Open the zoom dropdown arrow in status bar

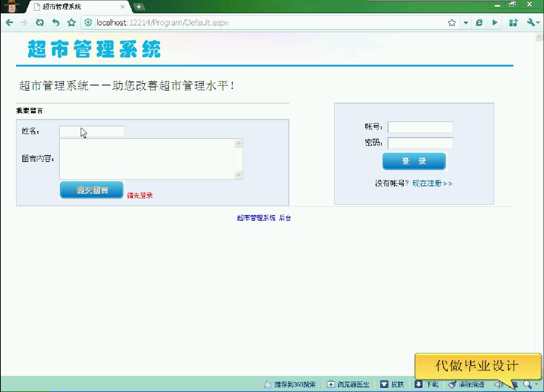(537, 385)
